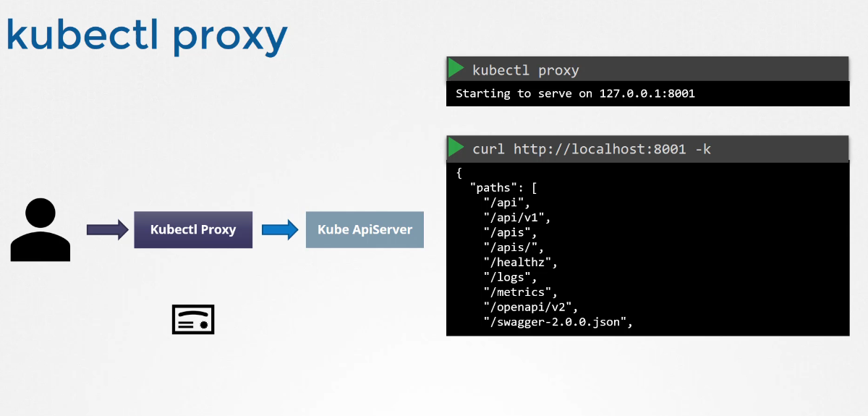868x416 pixels.
Task: Click the "/openapi/v2" path entry
Action: (531, 307)
